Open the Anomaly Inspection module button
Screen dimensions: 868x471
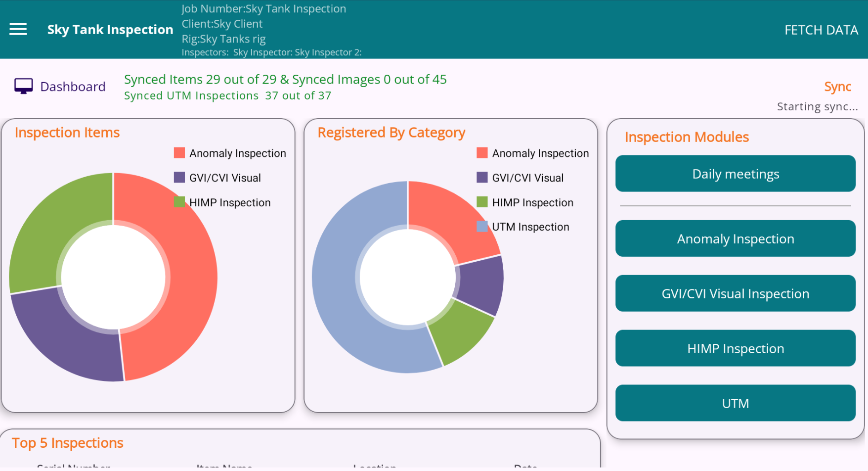pyautogui.click(x=735, y=239)
